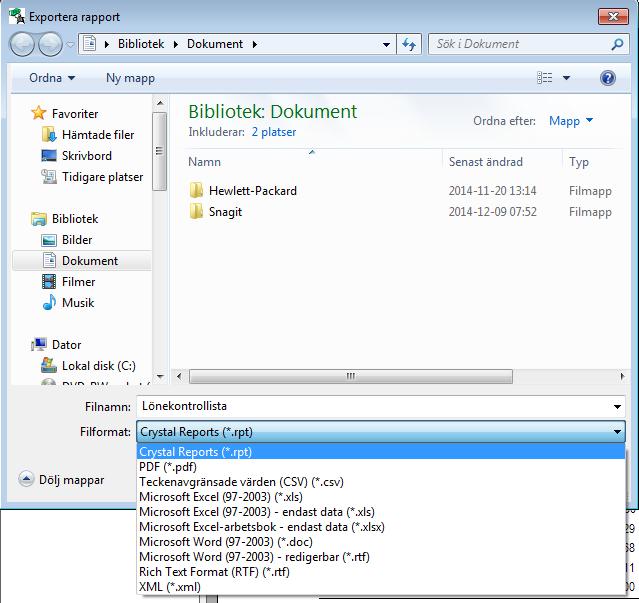Click the search magnifier icon
Screen dimensions: 639x603
click(x=617, y=44)
